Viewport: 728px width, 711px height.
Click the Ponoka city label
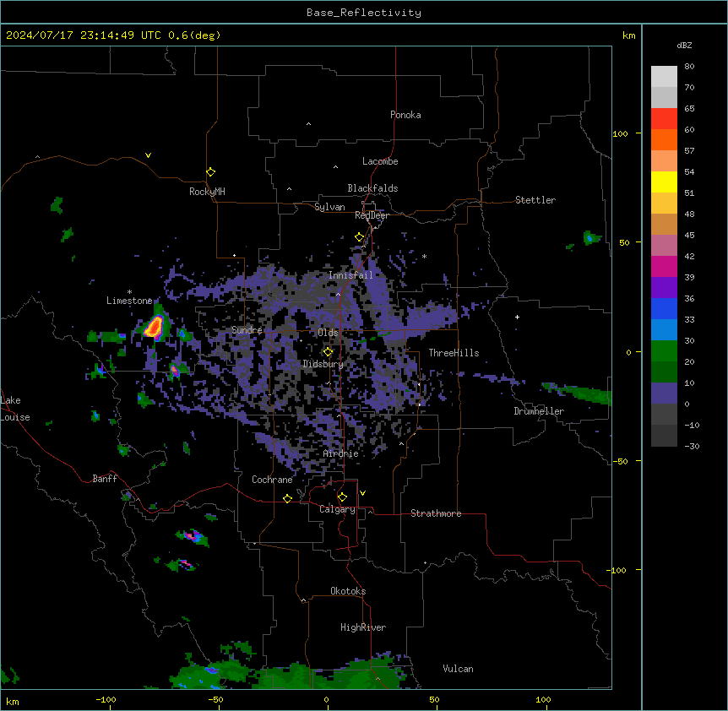405,115
